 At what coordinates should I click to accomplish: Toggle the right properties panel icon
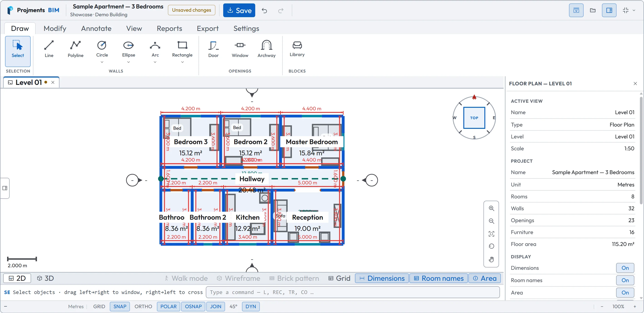(609, 10)
